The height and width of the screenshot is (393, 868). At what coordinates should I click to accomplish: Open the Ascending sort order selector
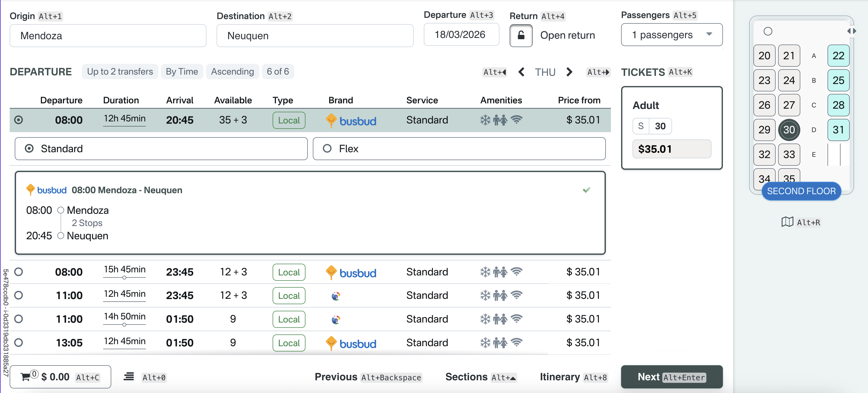[x=232, y=72]
